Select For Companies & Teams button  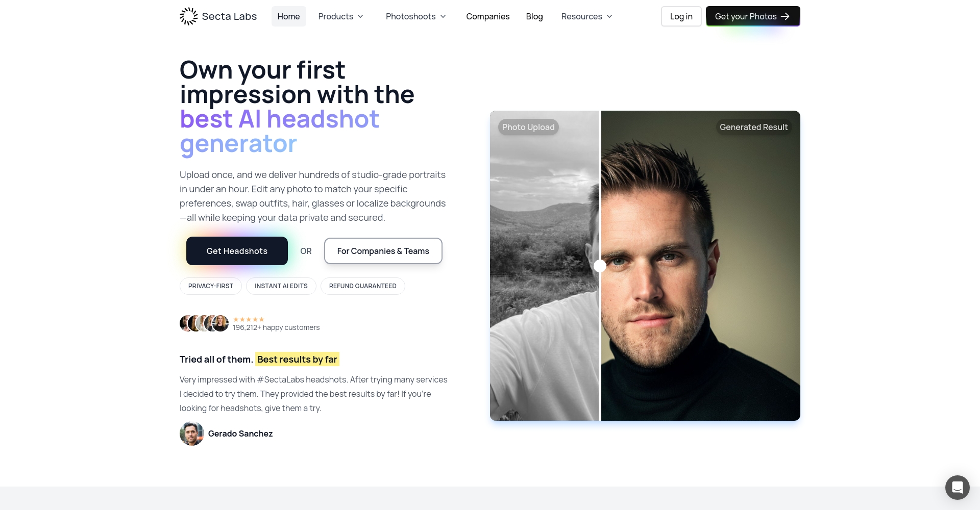[x=383, y=251]
